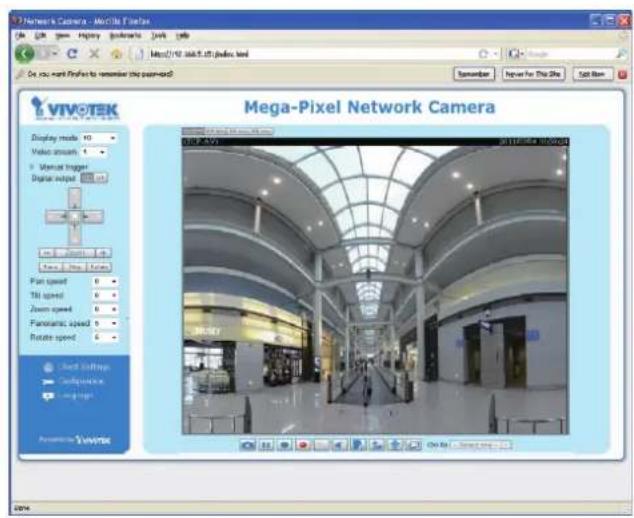This screenshot has height=518, width=634.
Task: Click the blank icon after record button
Action: (321, 445)
